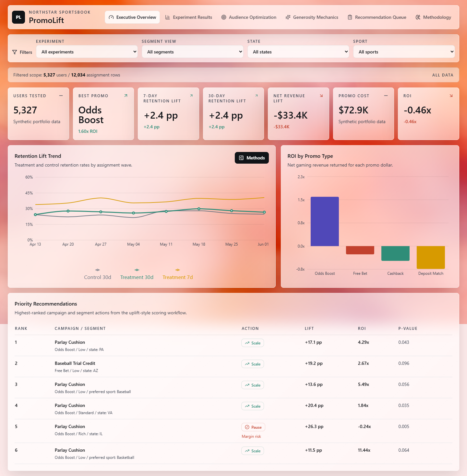Screen dimensions: 467x476
Task: Click the Odds Boost / Rich / state: IL text
Action: (x=78, y=434)
